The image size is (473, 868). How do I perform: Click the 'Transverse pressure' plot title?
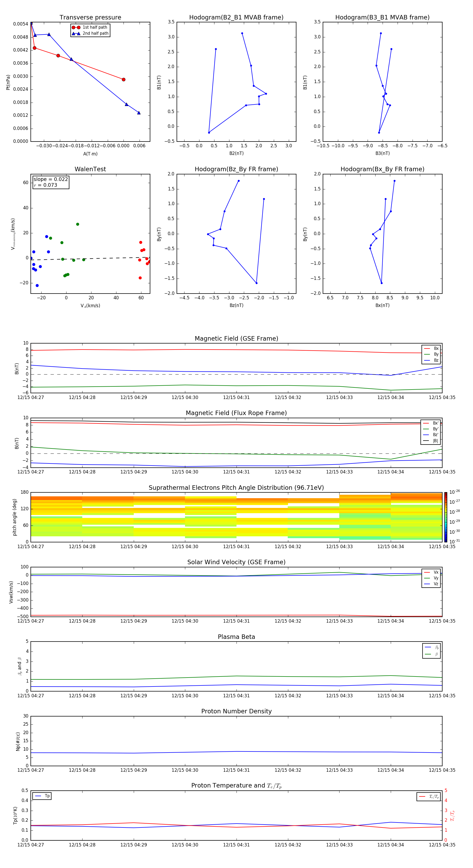click(90, 18)
